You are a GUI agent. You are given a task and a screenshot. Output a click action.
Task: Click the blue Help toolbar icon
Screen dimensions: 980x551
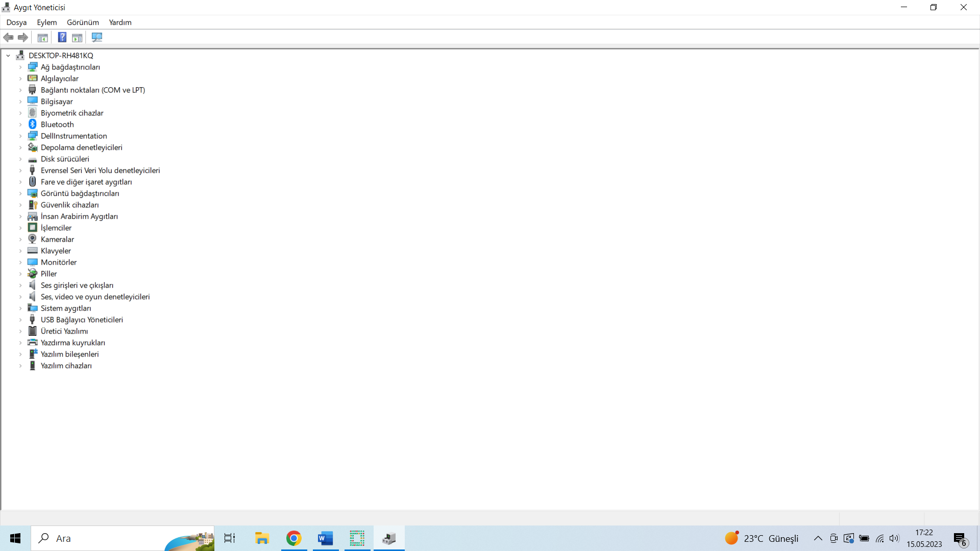point(62,37)
